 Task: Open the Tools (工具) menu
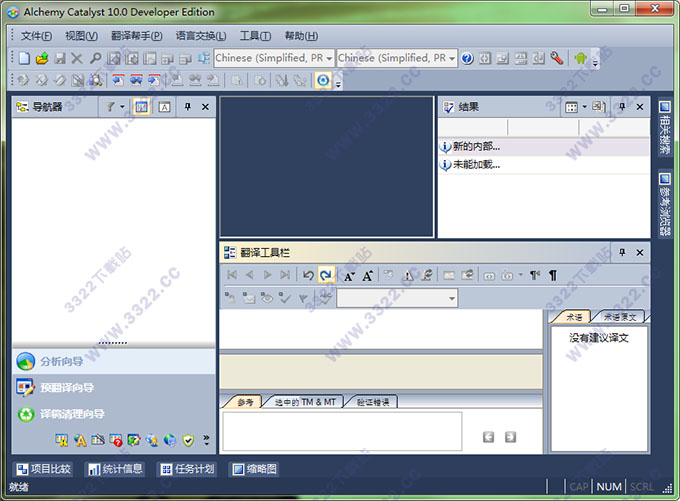click(x=255, y=36)
